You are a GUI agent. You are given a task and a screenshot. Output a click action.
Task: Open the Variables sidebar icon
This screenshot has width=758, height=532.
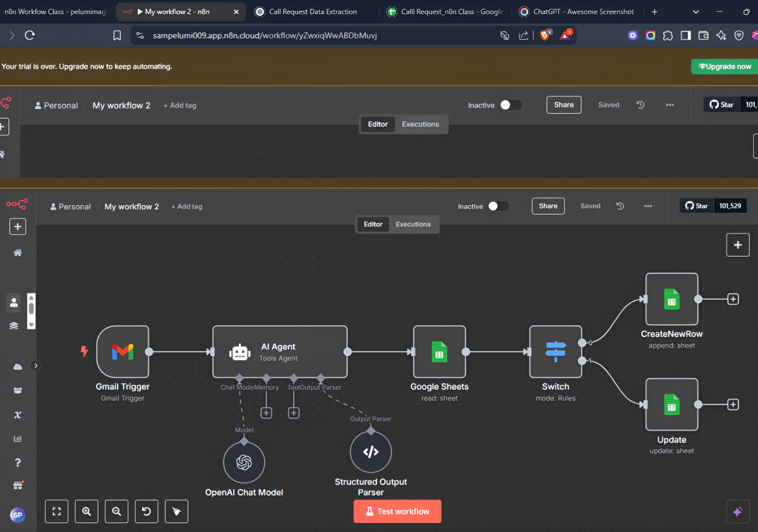click(x=18, y=415)
